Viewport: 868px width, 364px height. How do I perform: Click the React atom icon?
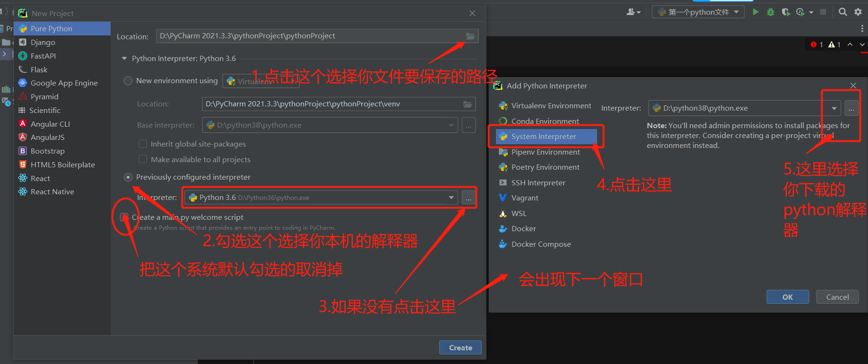22,178
